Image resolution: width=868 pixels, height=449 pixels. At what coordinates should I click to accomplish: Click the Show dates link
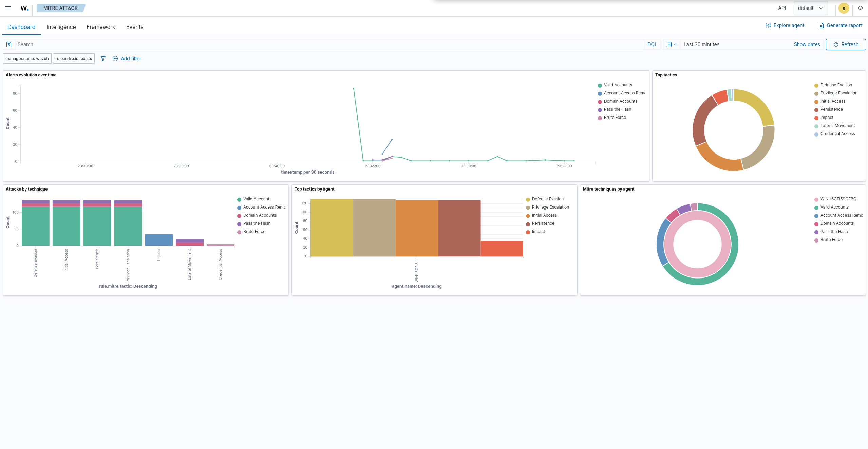tap(807, 44)
